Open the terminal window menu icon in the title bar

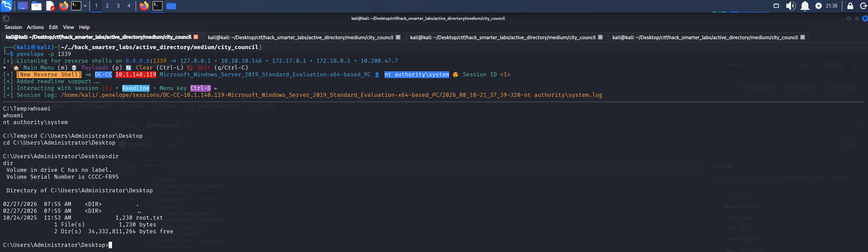pyautogui.click(x=6, y=18)
